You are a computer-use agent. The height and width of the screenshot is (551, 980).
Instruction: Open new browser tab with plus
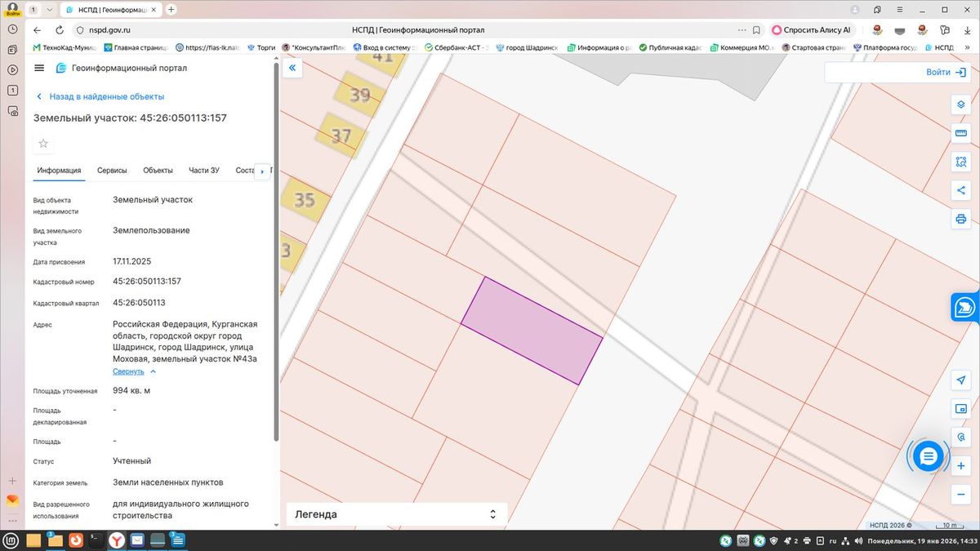[171, 9]
